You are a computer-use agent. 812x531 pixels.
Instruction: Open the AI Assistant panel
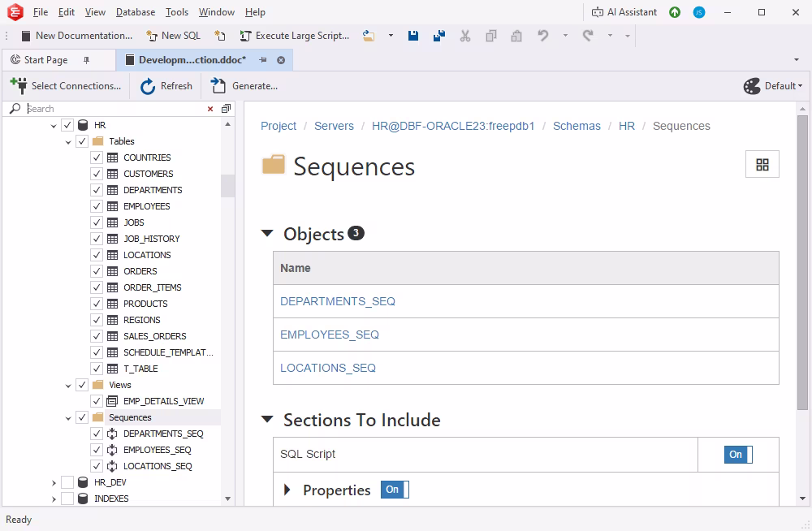tap(624, 12)
